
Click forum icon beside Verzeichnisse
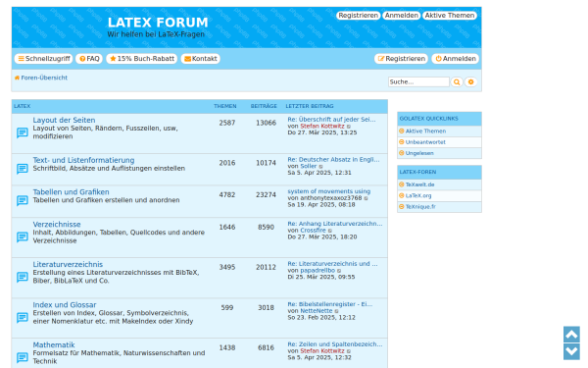(23, 237)
